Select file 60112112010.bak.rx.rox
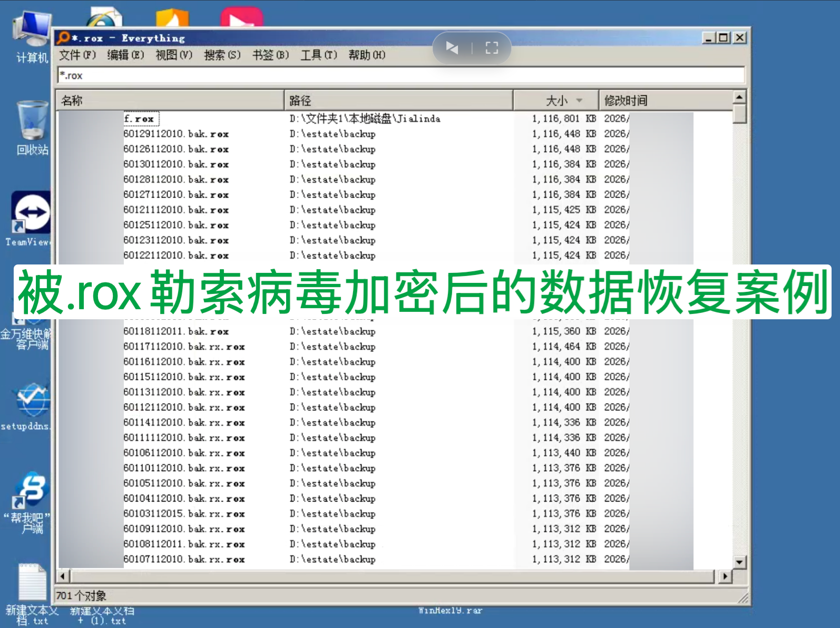Image resolution: width=840 pixels, height=628 pixels. pyautogui.click(x=184, y=407)
